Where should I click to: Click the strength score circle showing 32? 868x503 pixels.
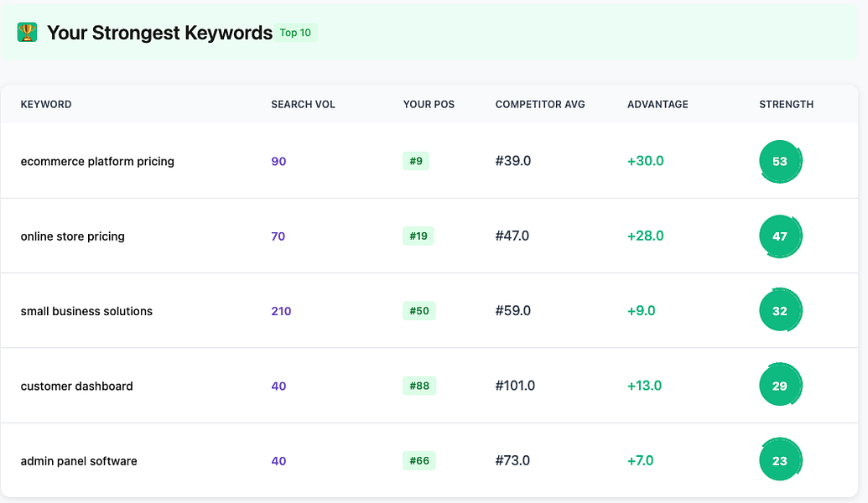pyautogui.click(x=780, y=311)
